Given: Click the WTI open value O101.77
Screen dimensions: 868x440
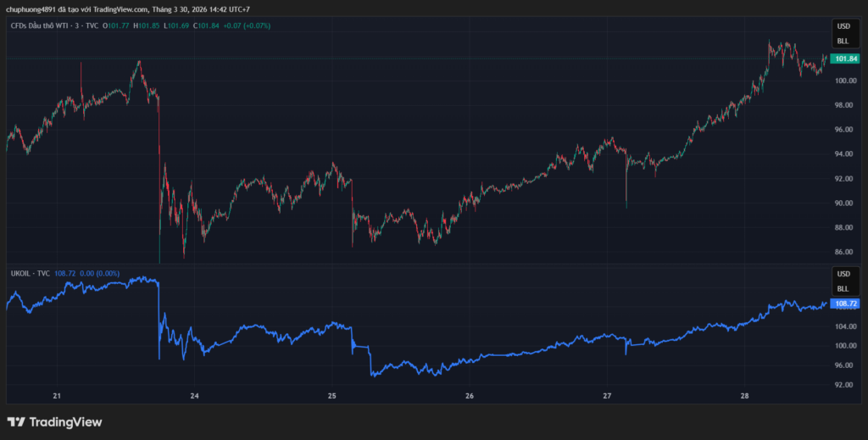Looking at the screenshot, I should (116, 26).
